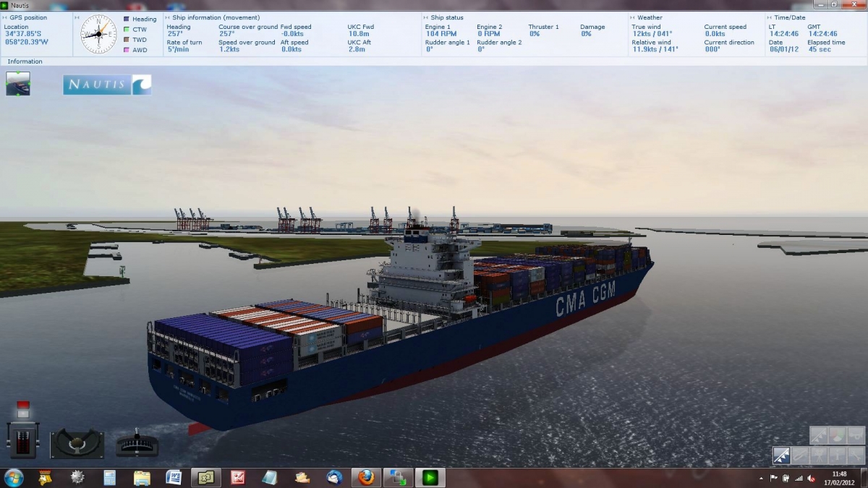Sound the ship horn icon
This screenshot has width=868, height=488.
coord(856,436)
